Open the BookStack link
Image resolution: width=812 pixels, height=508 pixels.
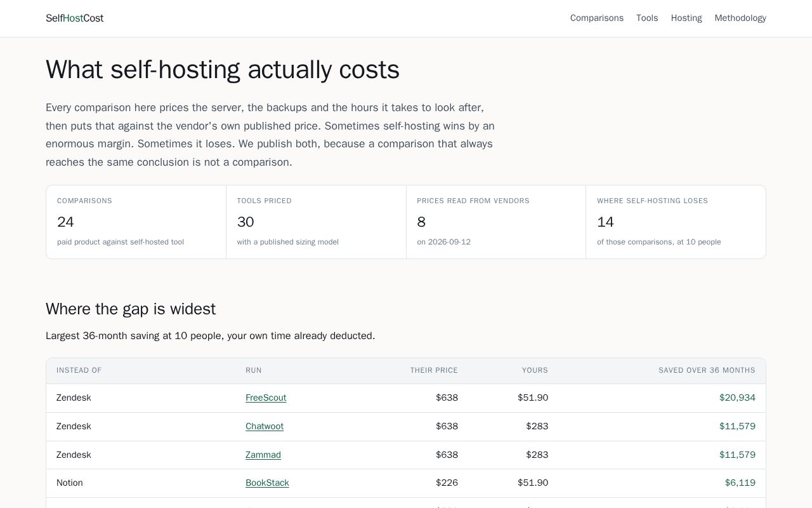267,483
